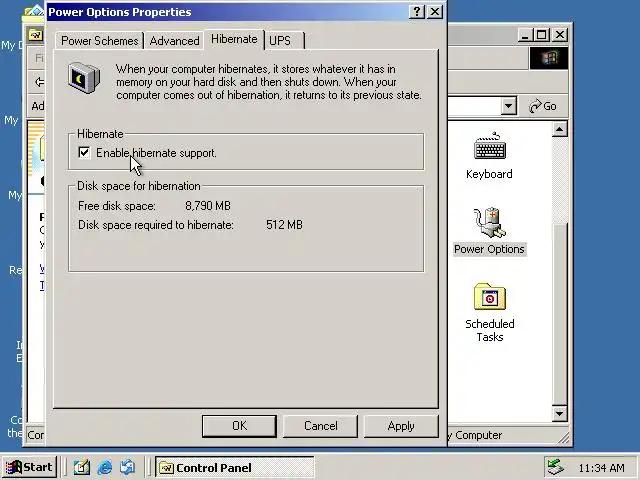Select the Power Options icon in Control Panel
Image resolution: width=640 pixels, height=480 pixels.
pyautogui.click(x=489, y=231)
